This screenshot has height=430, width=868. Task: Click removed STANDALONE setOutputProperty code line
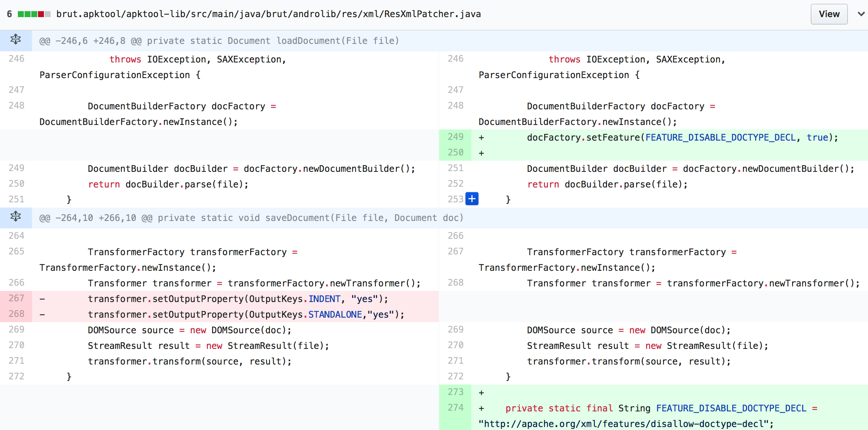coord(246,315)
